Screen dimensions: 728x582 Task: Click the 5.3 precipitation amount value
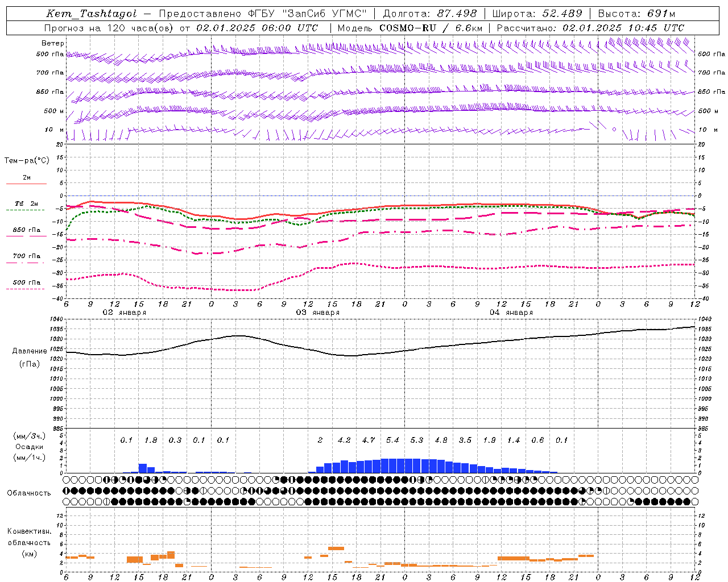tap(417, 440)
